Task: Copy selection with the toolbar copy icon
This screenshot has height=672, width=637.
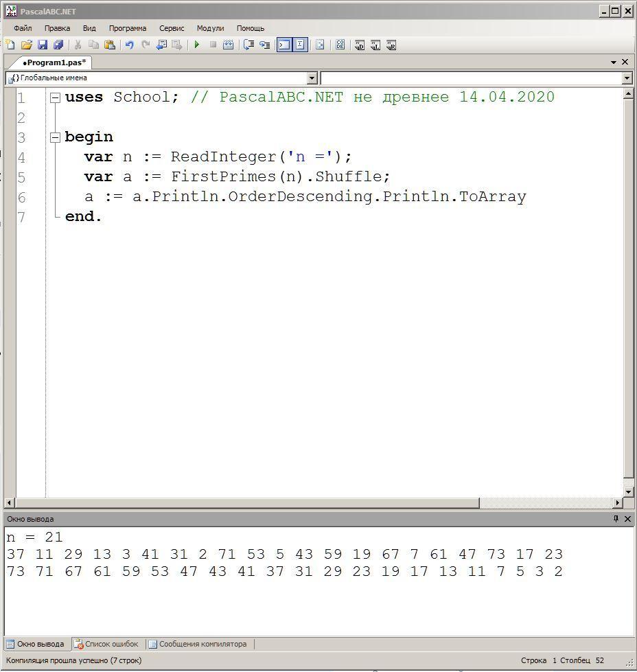Action: tap(93, 45)
